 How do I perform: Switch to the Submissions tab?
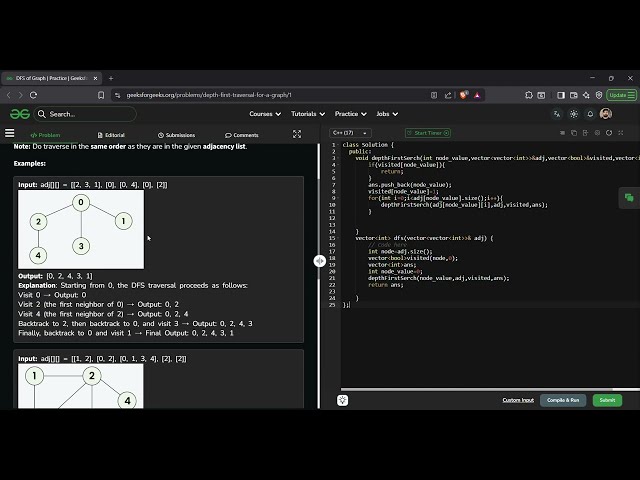click(176, 135)
